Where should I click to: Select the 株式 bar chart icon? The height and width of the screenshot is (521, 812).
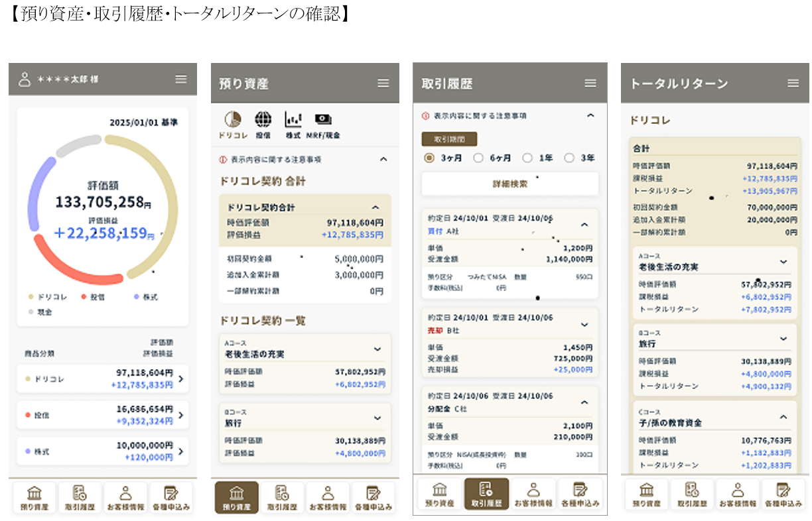point(293,120)
